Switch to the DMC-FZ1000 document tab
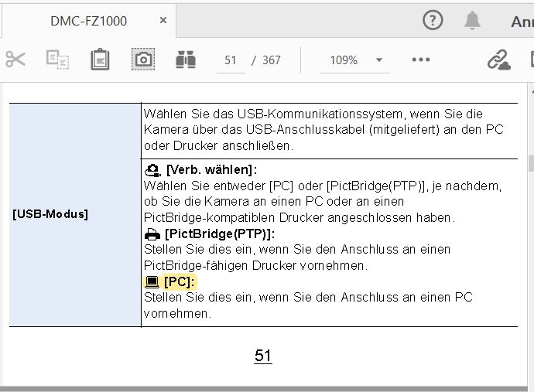This screenshot has height=392, width=534. pos(88,21)
